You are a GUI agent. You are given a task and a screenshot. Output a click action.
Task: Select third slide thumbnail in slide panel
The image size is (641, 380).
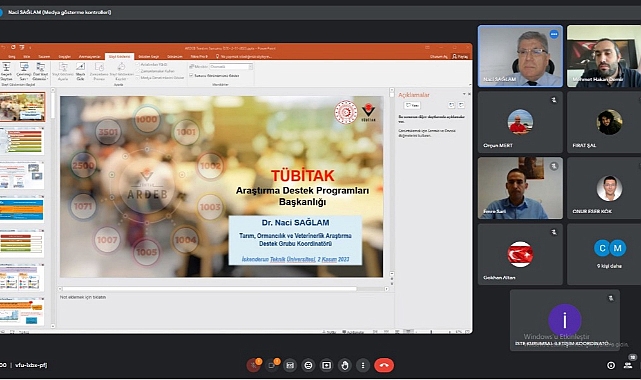pos(22,175)
